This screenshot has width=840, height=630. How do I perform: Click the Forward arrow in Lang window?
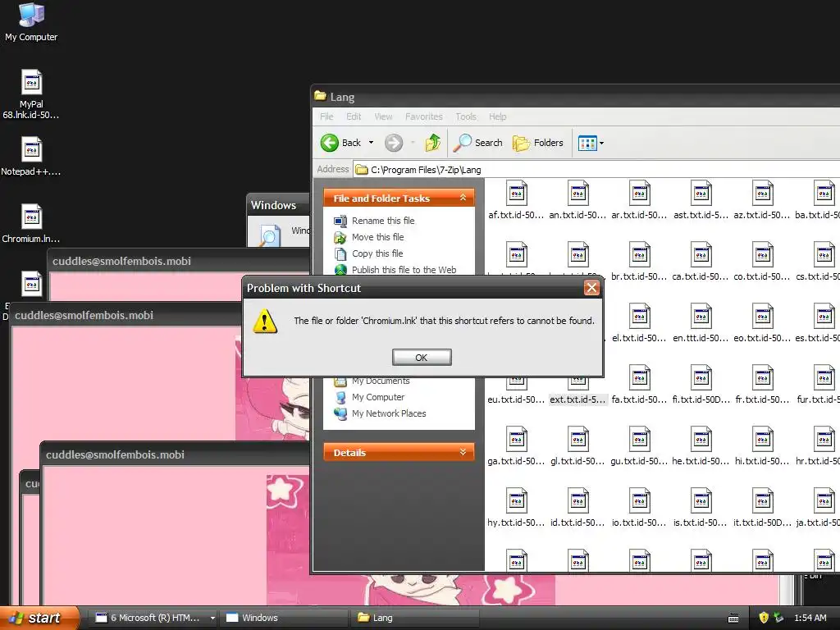tap(394, 143)
